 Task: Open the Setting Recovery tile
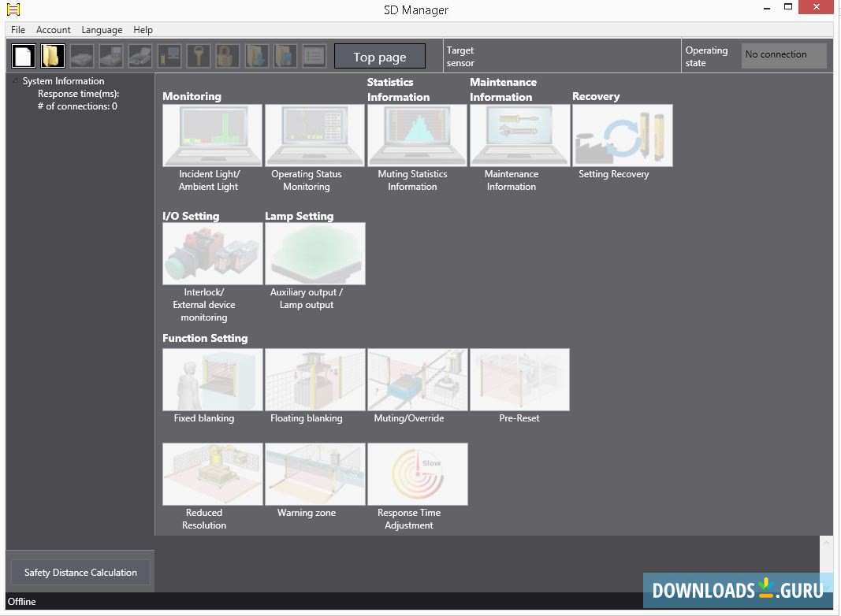coord(622,135)
